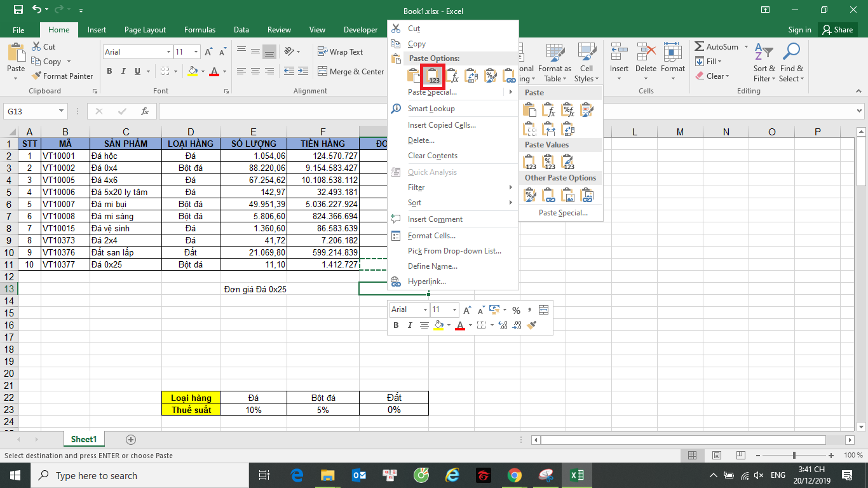
Task: Add a new sheet with plus icon
Action: pos(131,440)
